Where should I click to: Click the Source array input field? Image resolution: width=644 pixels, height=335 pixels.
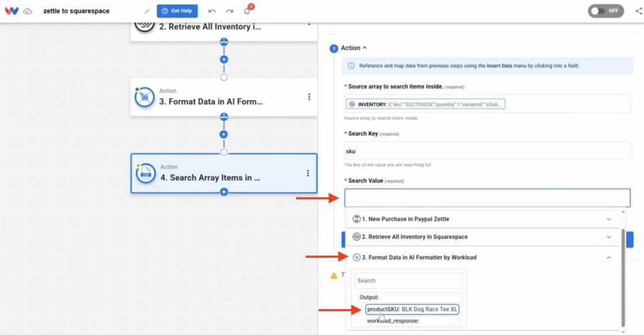pos(487,104)
